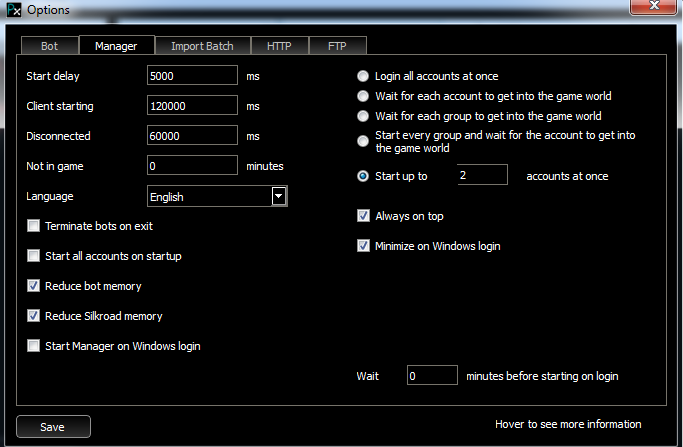Viewport: 683px width, 447px height.
Task: Click the Save button
Action: tap(53, 427)
